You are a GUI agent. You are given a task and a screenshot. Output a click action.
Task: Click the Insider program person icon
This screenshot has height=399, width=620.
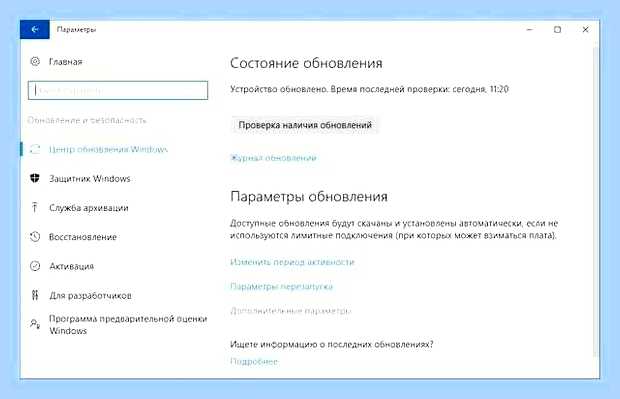pyautogui.click(x=35, y=324)
